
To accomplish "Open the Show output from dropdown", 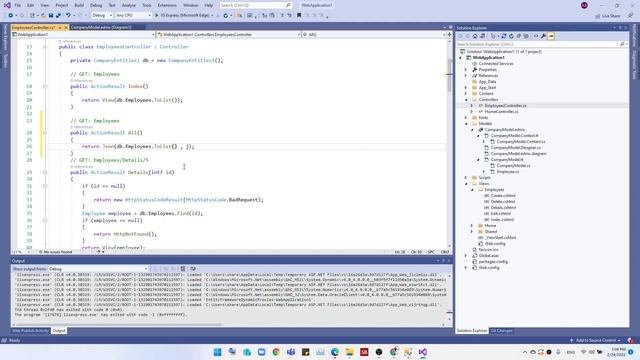I will [98, 269].
